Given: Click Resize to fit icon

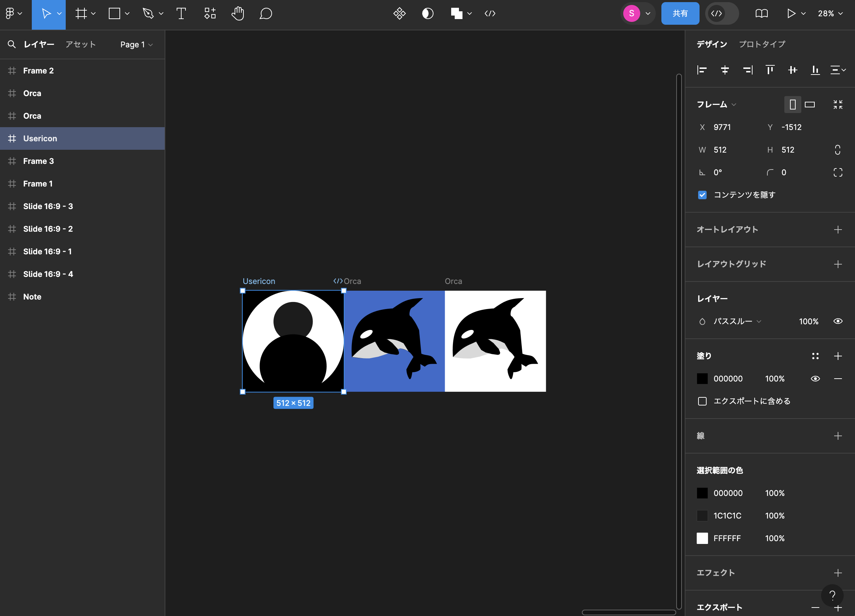Looking at the screenshot, I should click(838, 105).
